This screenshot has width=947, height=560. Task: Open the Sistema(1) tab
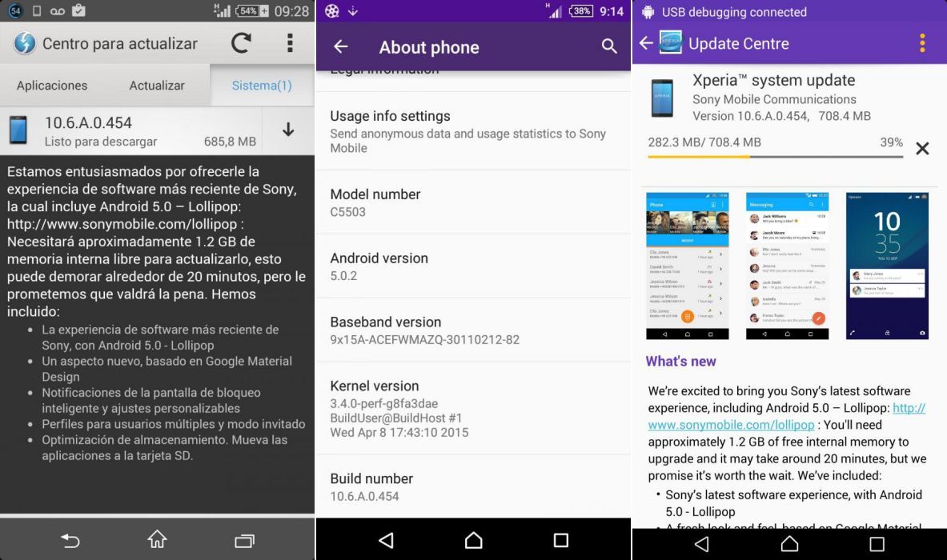tap(262, 86)
